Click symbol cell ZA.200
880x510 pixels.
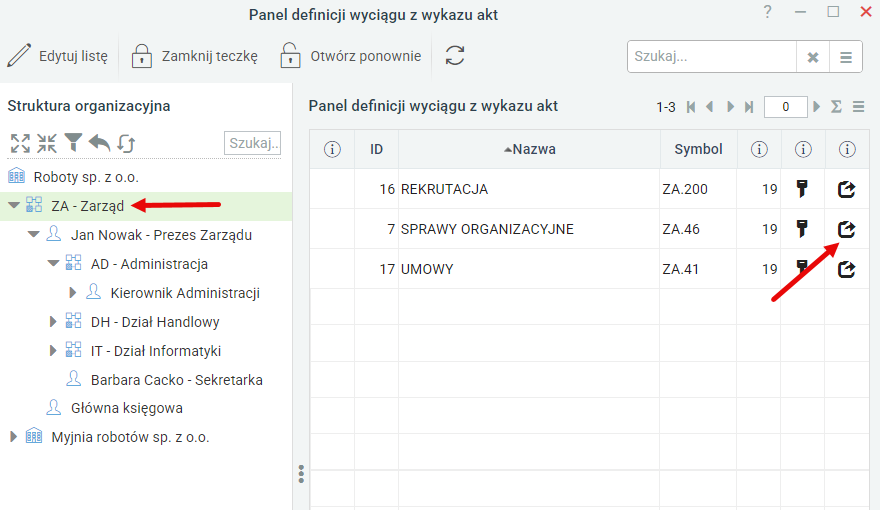pos(698,189)
